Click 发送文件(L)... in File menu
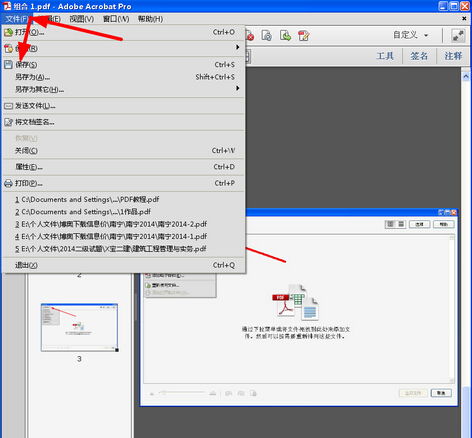This screenshot has height=438, width=472. (124, 106)
